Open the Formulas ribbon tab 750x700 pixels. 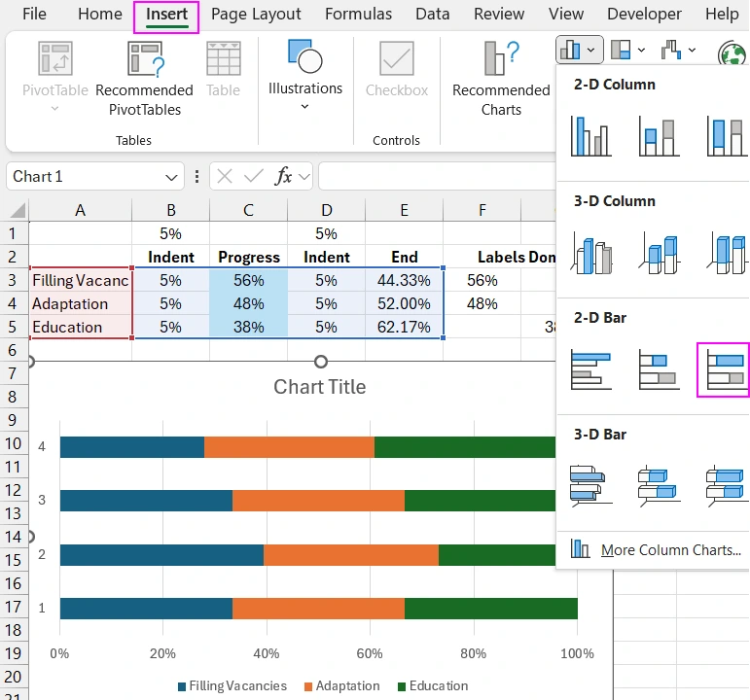coord(358,15)
